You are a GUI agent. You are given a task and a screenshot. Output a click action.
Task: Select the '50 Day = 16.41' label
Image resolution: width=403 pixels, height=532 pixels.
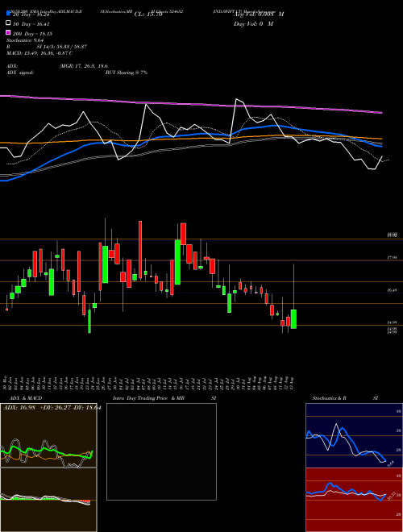click(31, 24)
